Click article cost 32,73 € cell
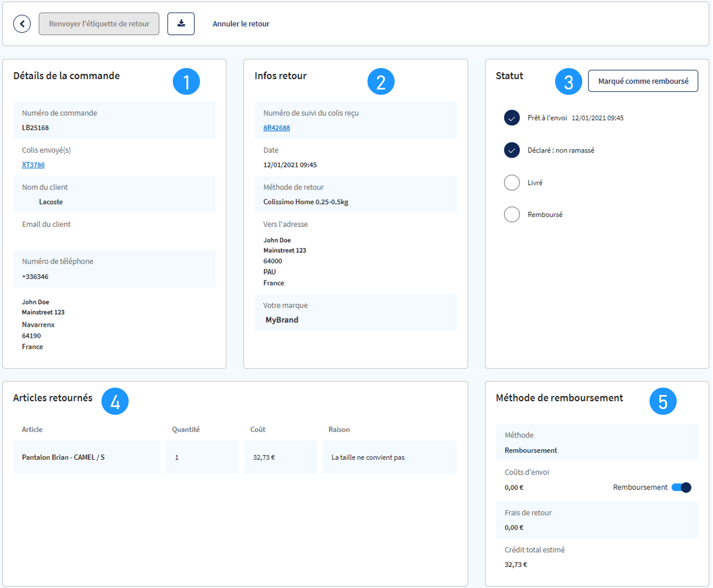The width and height of the screenshot is (713, 588). pyautogui.click(x=281, y=457)
